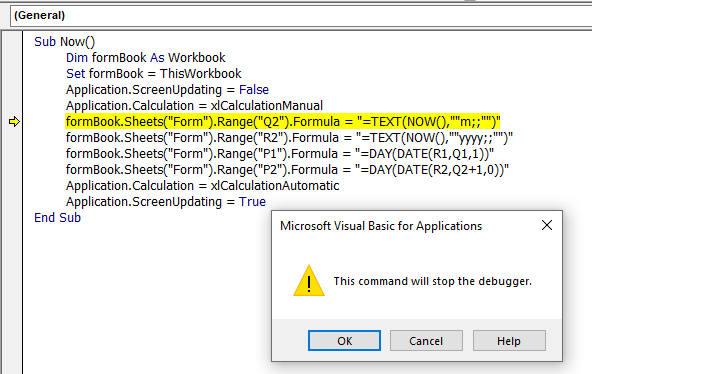Open the (General) object dropdown
Image resolution: width=706 pixels, height=374 pixels.
[301, 15]
